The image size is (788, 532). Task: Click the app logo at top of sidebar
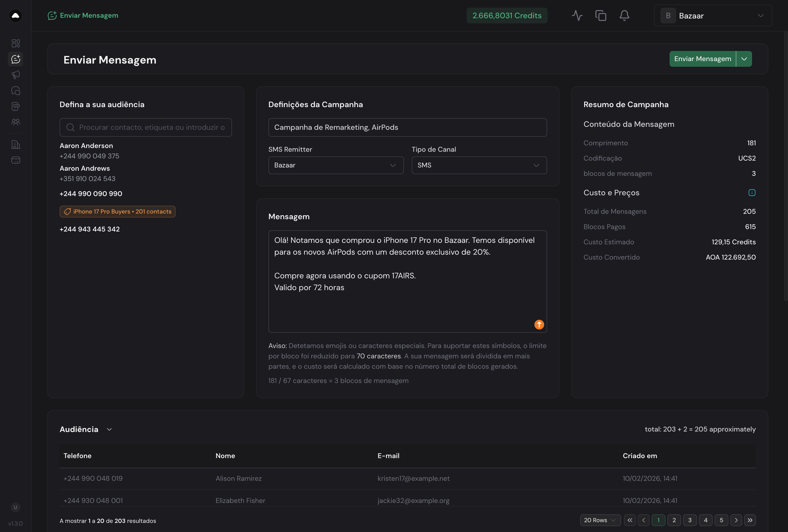click(16, 16)
